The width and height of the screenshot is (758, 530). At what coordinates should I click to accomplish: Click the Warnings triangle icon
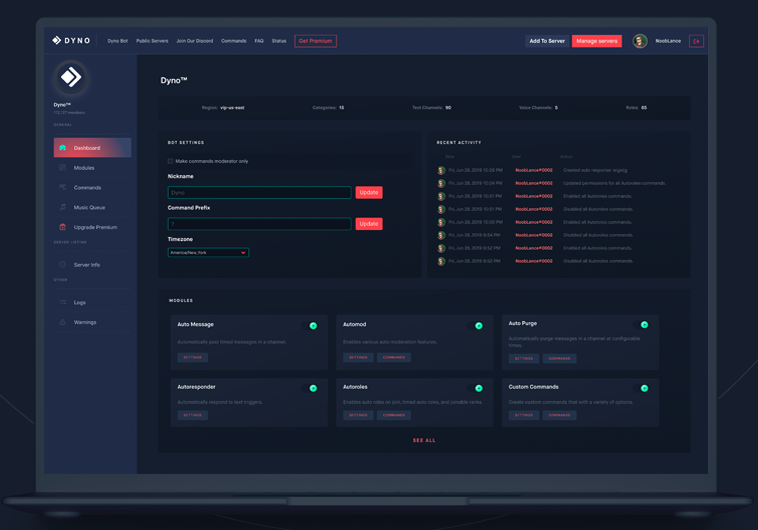pos(62,322)
